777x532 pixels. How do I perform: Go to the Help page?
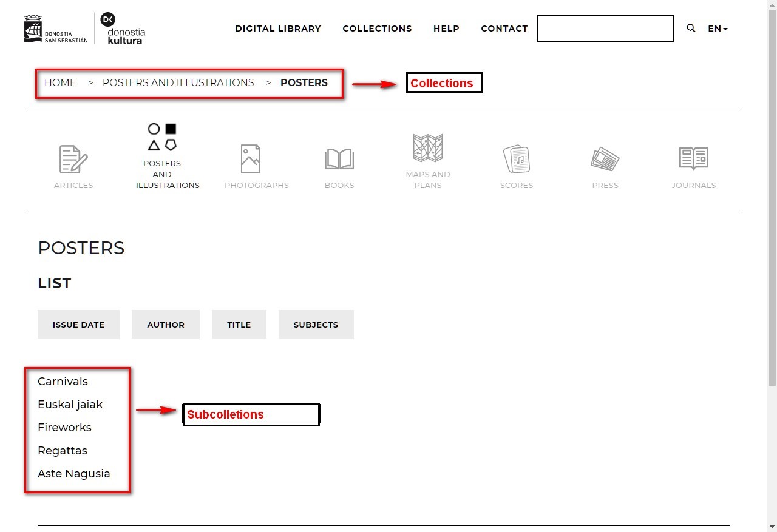click(446, 29)
